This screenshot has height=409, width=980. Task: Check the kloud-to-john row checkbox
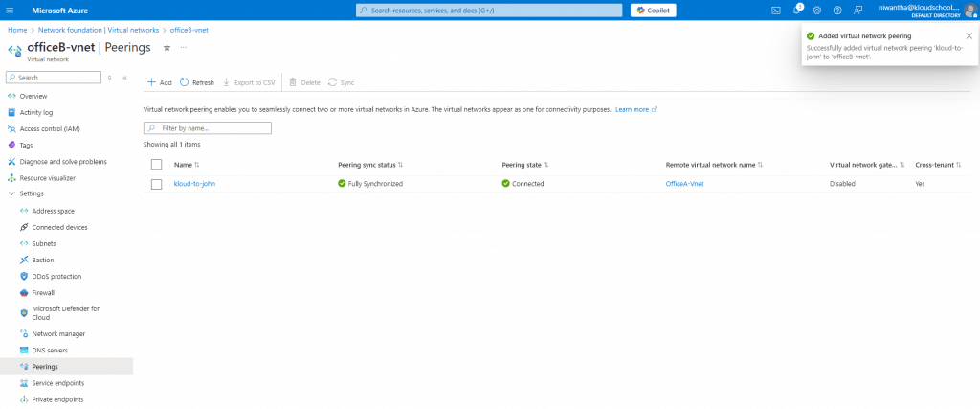point(157,184)
